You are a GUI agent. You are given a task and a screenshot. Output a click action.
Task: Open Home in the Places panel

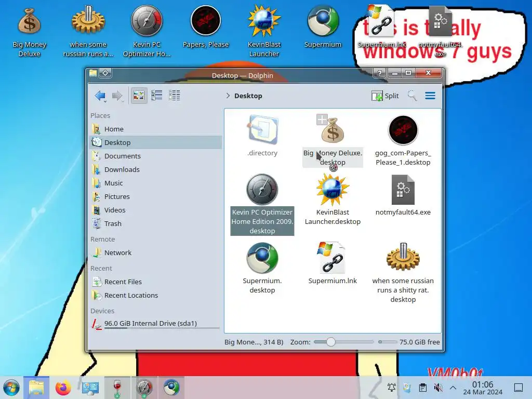point(156,129)
